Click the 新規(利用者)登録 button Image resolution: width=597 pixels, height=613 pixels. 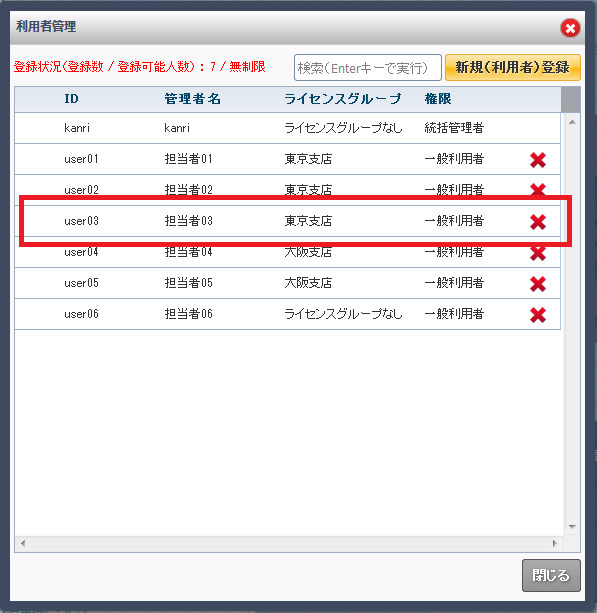click(513, 68)
